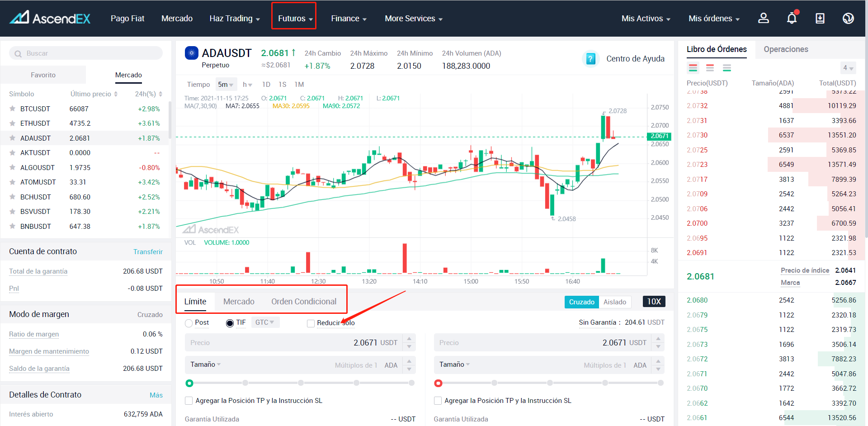Image resolution: width=868 pixels, height=426 pixels.
Task: Favorite the BNBUSDT star
Action: (13, 226)
